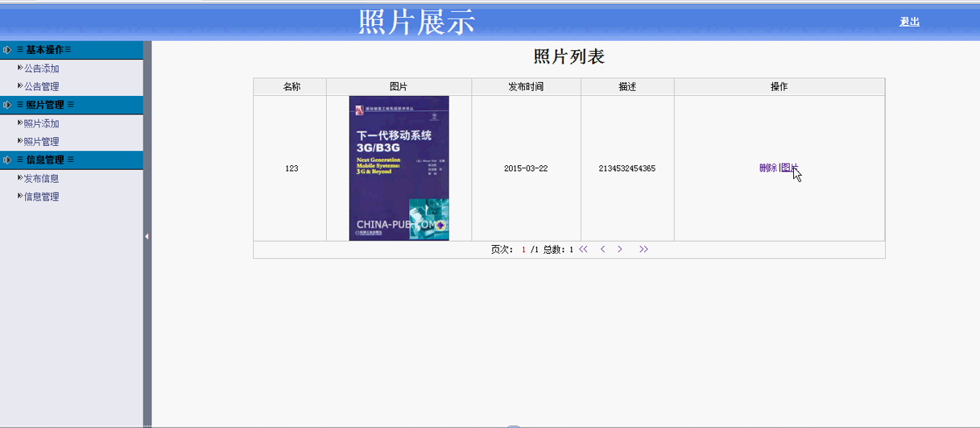Collapse the 照片管理 menu section
Screen dimensions: 980x428
point(72,105)
